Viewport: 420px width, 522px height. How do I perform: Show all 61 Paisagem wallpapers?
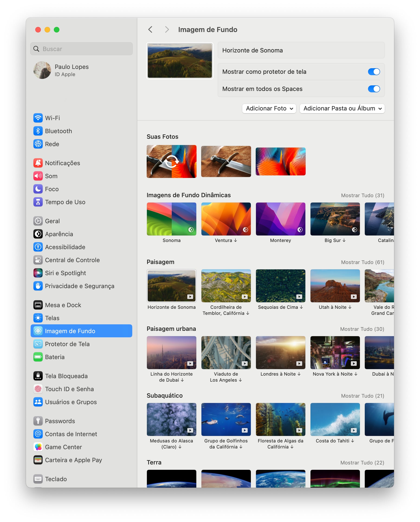362,262
